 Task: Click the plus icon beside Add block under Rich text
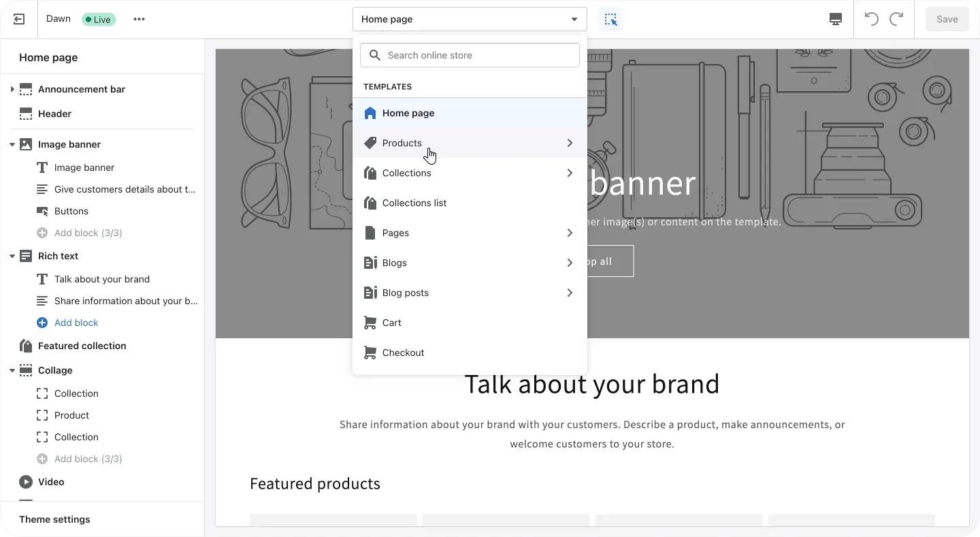point(42,323)
